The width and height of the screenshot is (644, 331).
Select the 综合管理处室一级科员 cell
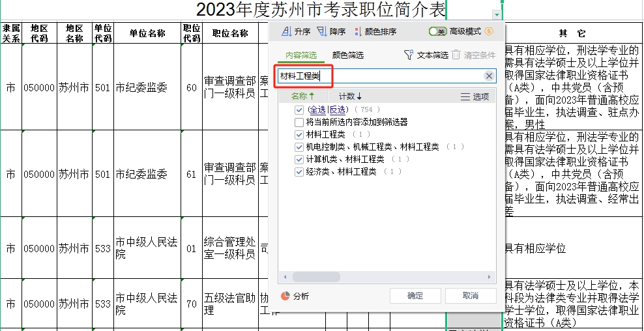click(x=230, y=248)
